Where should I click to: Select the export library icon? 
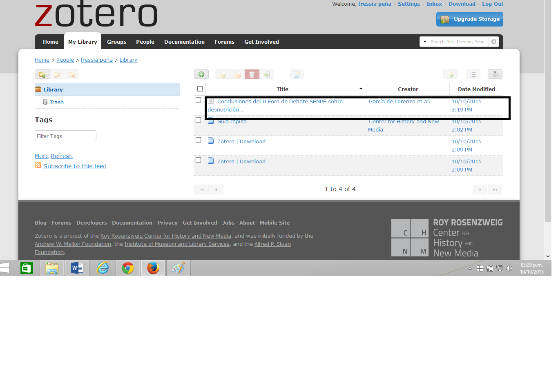[451, 74]
